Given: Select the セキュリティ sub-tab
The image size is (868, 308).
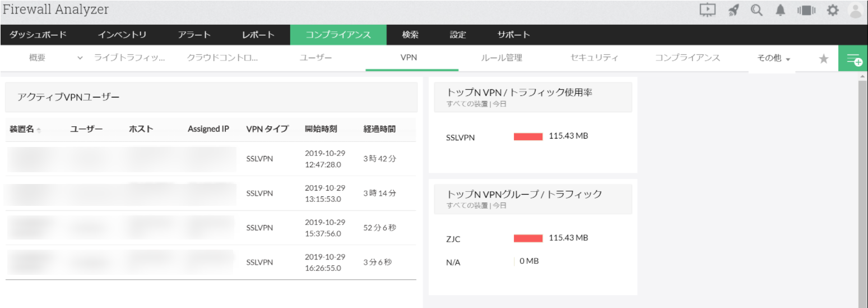Looking at the screenshot, I should coord(594,58).
